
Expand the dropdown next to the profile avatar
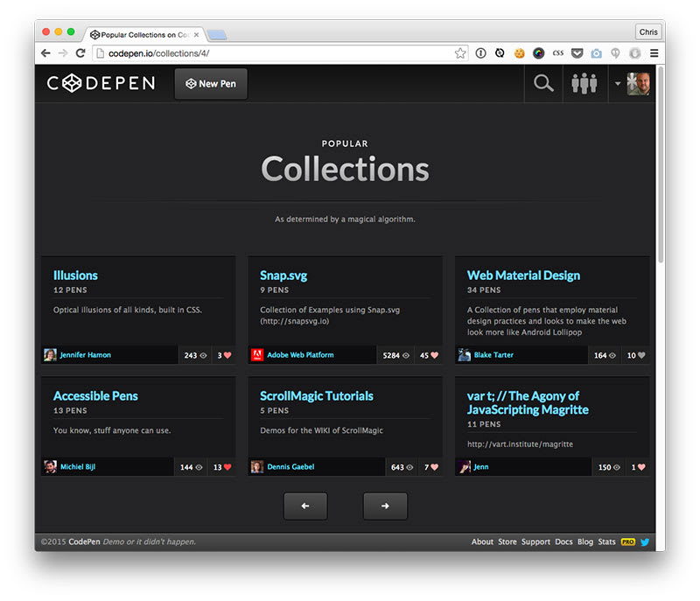(615, 83)
